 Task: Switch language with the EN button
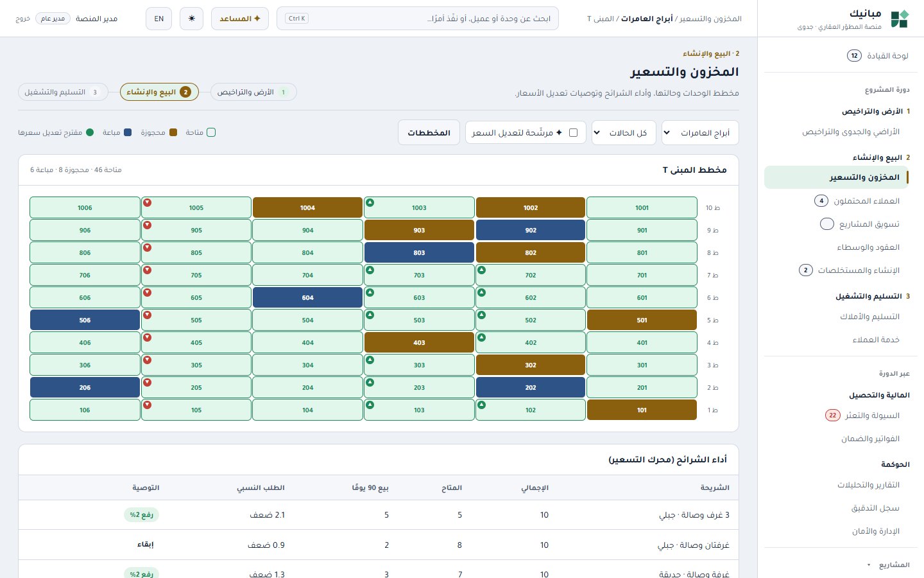point(159,19)
